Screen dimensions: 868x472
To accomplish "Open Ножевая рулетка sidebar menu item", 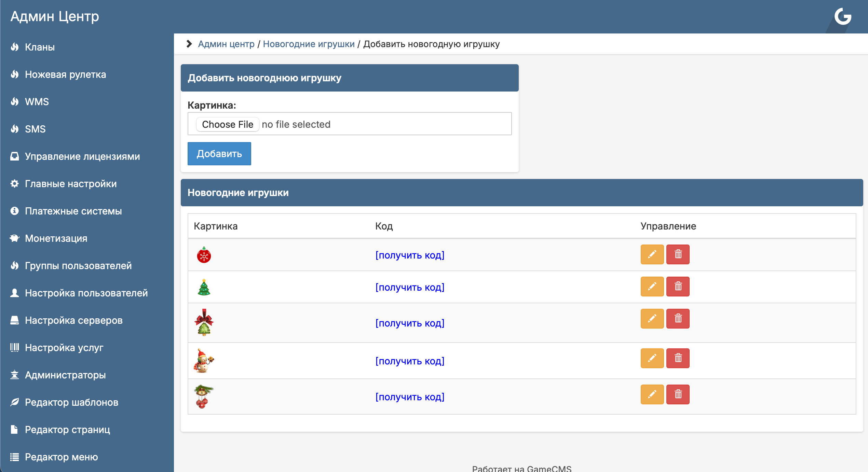I will tap(65, 74).
